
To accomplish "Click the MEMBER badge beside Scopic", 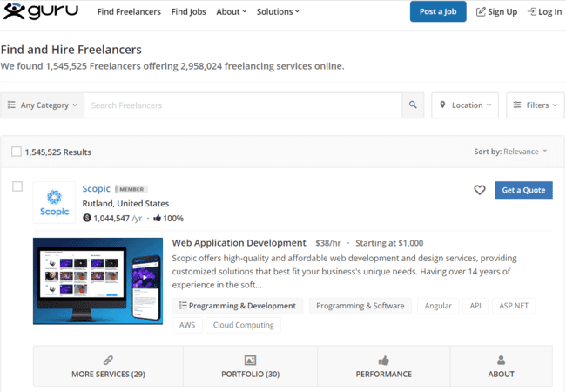I will coord(131,189).
